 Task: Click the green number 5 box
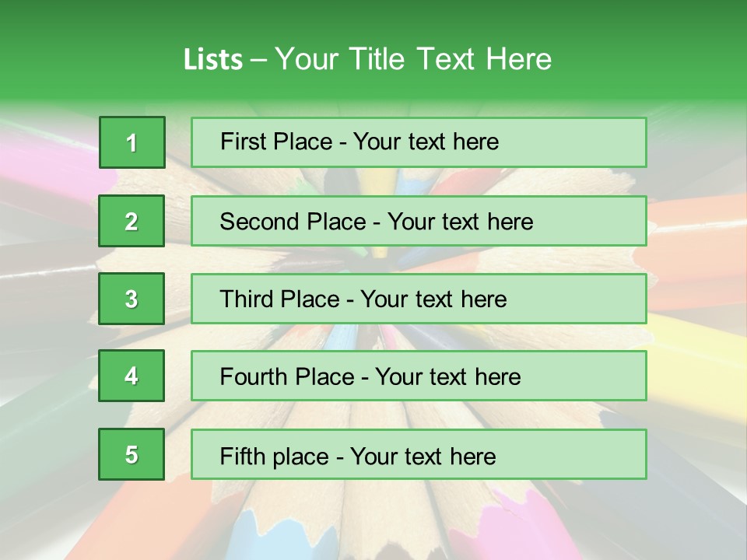[x=132, y=454]
